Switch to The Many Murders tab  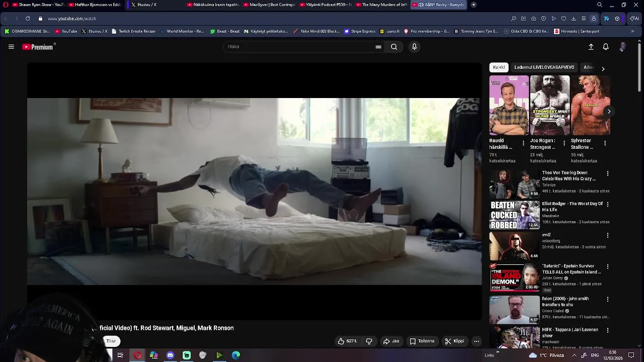tap(381, 5)
